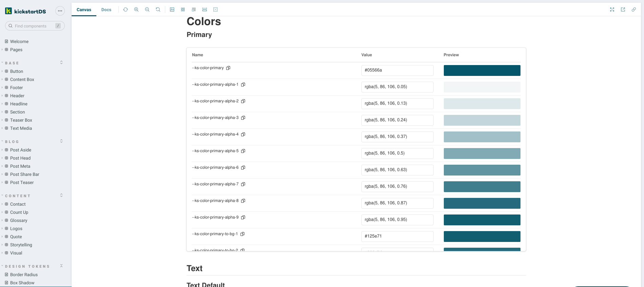Click the zoom in toolbar icon

tap(136, 9)
